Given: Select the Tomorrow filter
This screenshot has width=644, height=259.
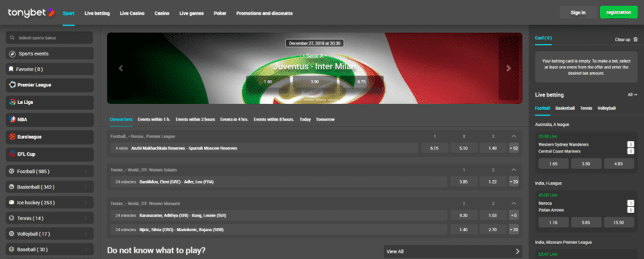Looking at the screenshot, I should click(326, 119).
